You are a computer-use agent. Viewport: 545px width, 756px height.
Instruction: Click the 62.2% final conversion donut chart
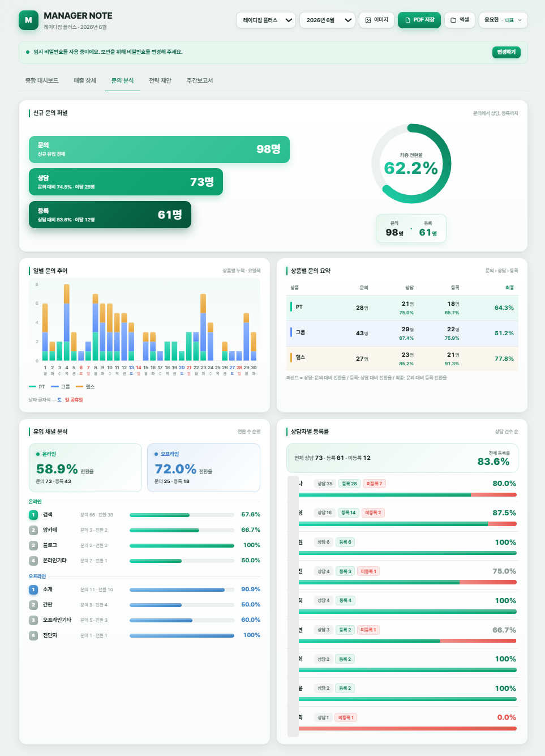pyautogui.click(x=411, y=164)
